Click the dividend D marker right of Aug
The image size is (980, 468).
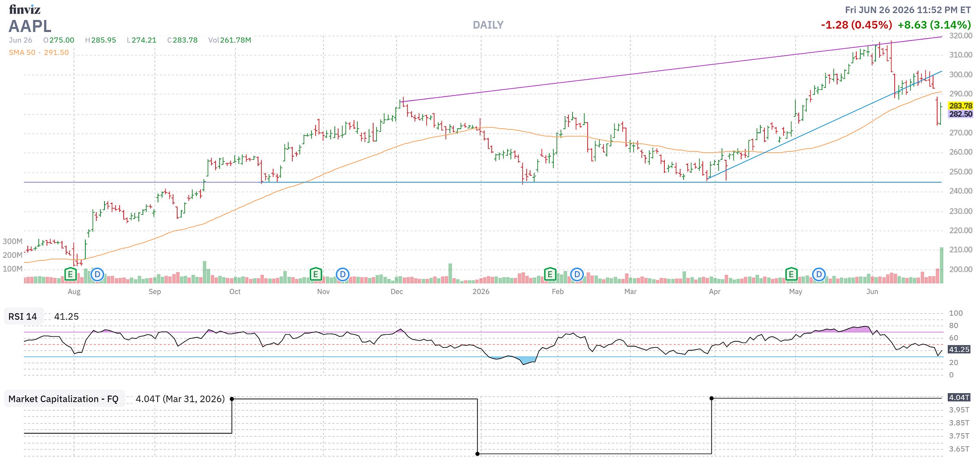click(97, 274)
